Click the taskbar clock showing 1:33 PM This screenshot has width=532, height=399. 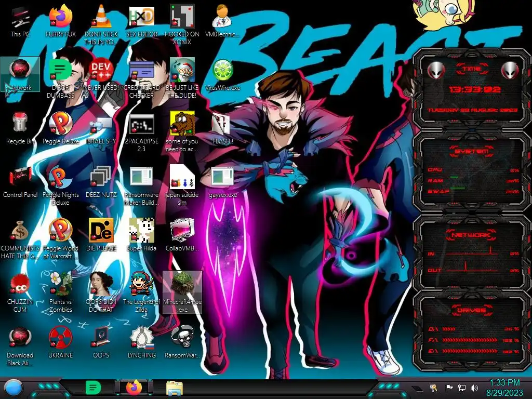pos(504,388)
